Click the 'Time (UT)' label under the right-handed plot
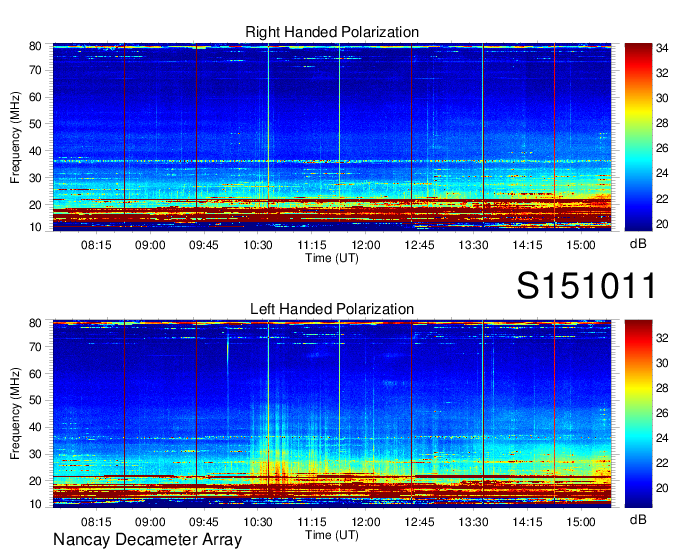 tap(332, 258)
